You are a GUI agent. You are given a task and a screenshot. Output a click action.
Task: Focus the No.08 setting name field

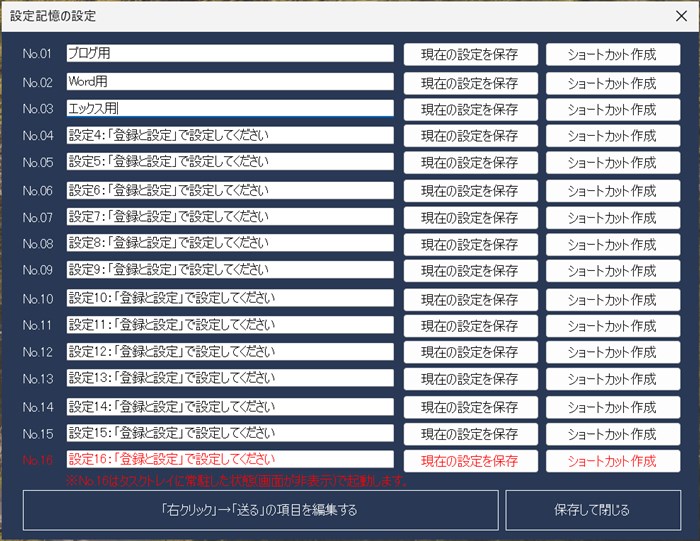pos(230,243)
